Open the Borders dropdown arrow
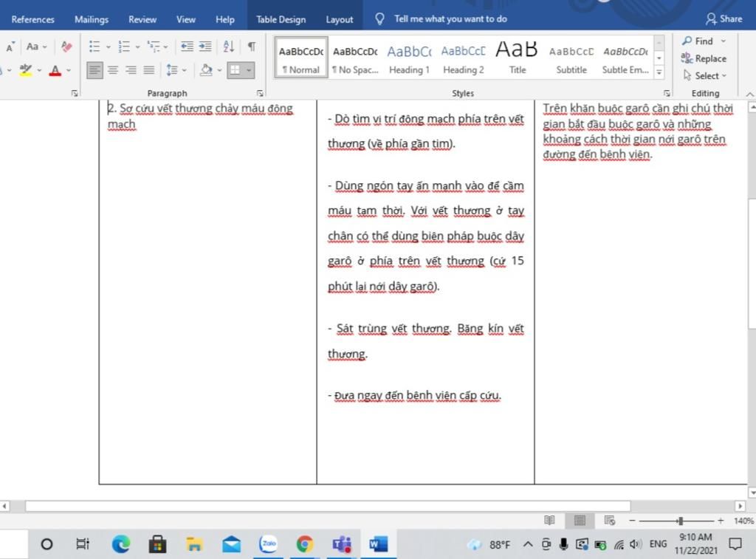The image size is (756, 559). tap(250, 70)
